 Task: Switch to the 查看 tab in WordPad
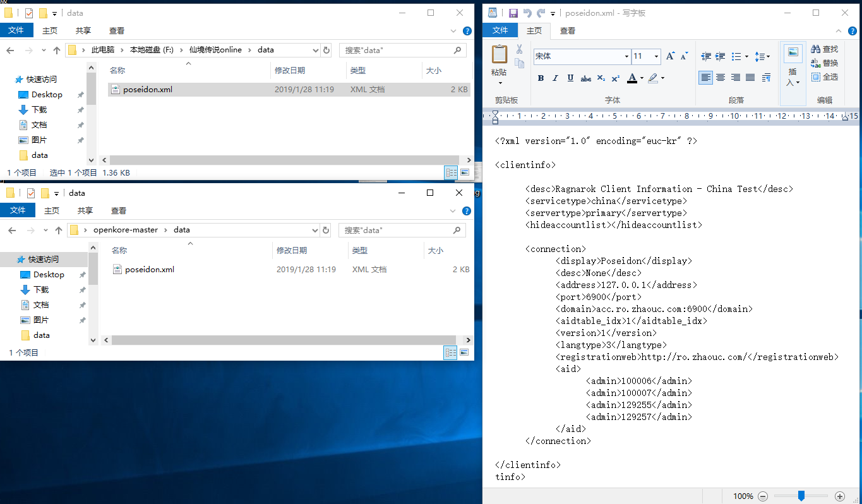coord(568,30)
